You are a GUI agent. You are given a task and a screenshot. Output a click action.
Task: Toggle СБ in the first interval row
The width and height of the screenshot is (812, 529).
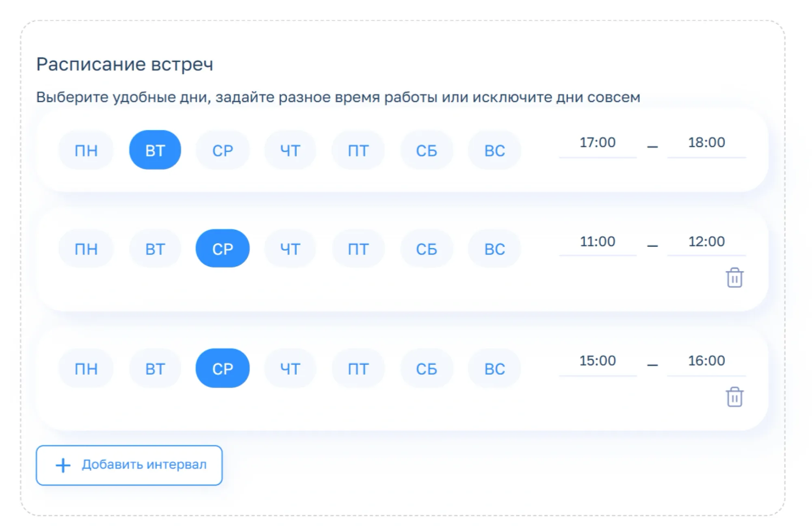(x=426, y=150)
